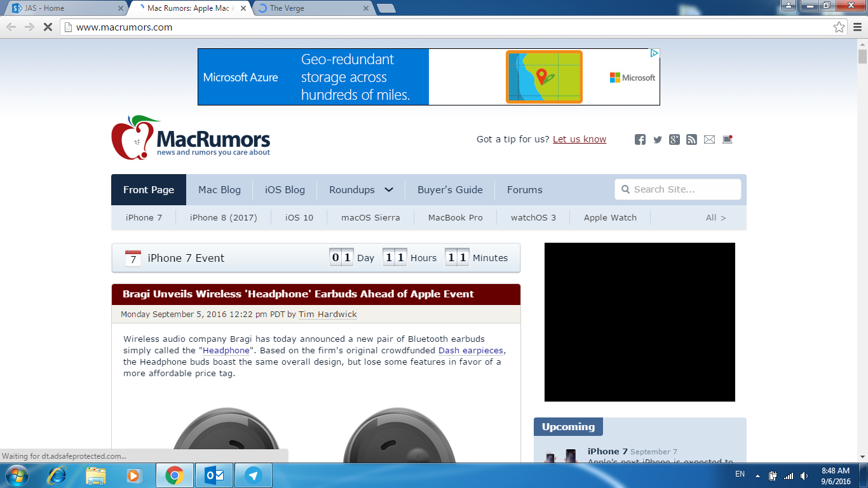
Task: Click the Microsoft Azure banner ad
Action: (x=429, y=77)
